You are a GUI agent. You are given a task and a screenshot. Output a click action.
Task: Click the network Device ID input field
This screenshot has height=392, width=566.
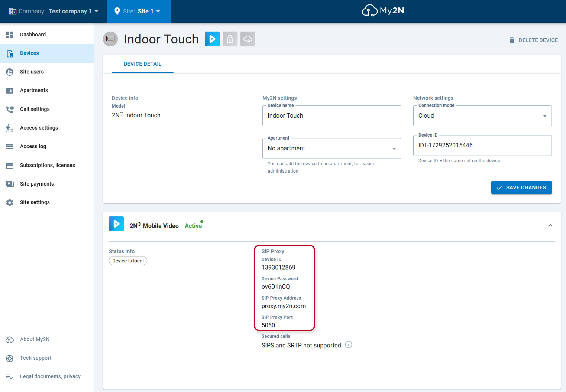pyautogui.click(x=482, y=145)
